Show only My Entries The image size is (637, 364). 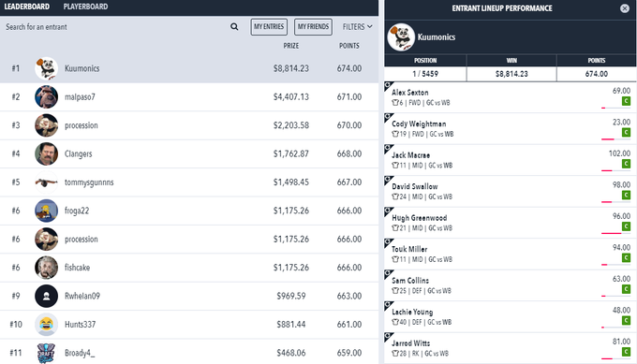coord(269,27)
